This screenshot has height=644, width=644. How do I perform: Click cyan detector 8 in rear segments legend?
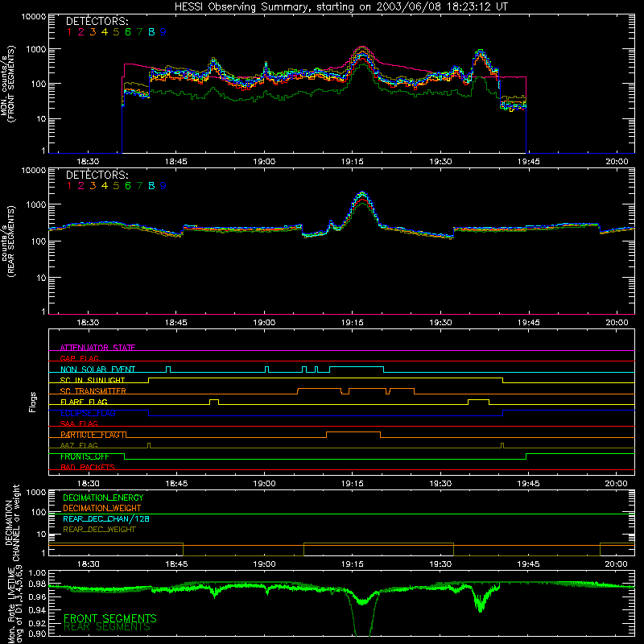151,186
